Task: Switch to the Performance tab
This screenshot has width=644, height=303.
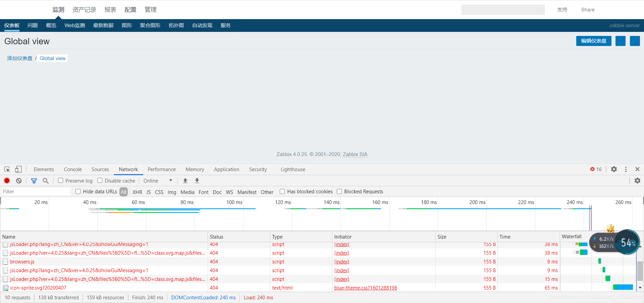Action: point(162,169)
